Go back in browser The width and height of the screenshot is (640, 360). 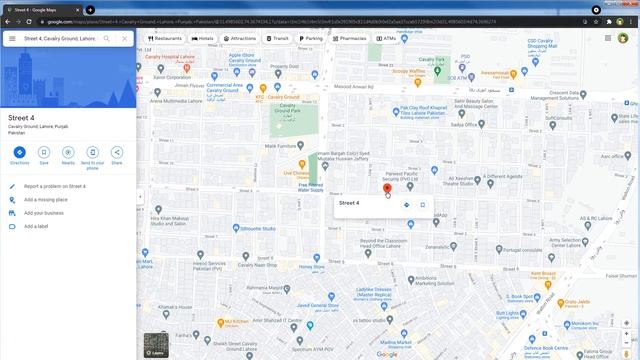7,22
